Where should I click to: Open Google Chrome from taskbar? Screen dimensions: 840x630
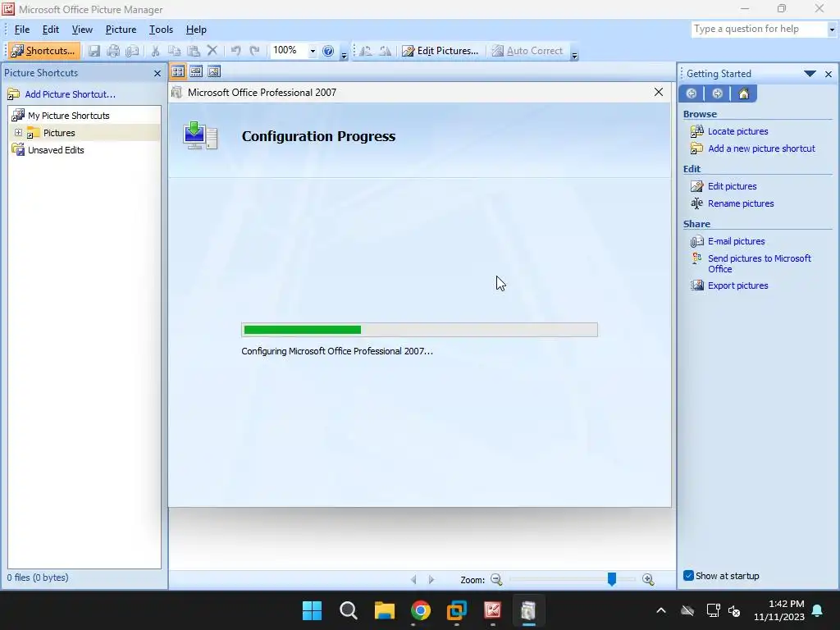pyautogui.click(x=421, y=610)
